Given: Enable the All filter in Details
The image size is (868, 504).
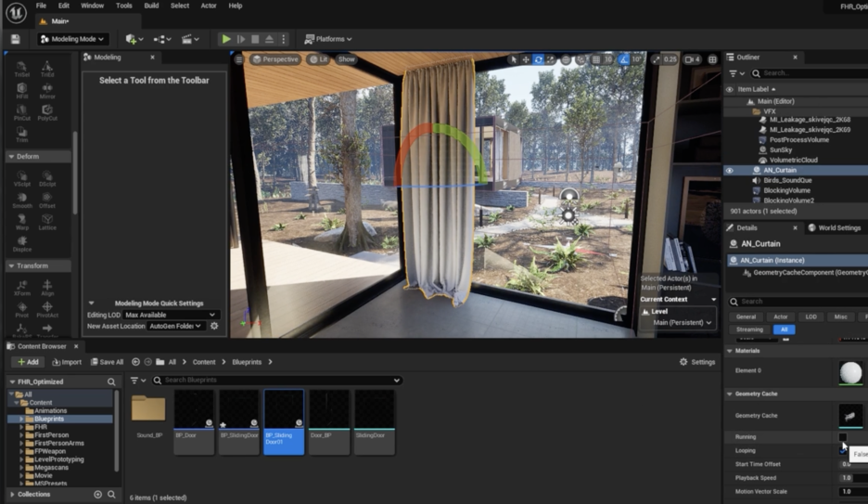Looking at the screenshot, I should pos(784,330).
